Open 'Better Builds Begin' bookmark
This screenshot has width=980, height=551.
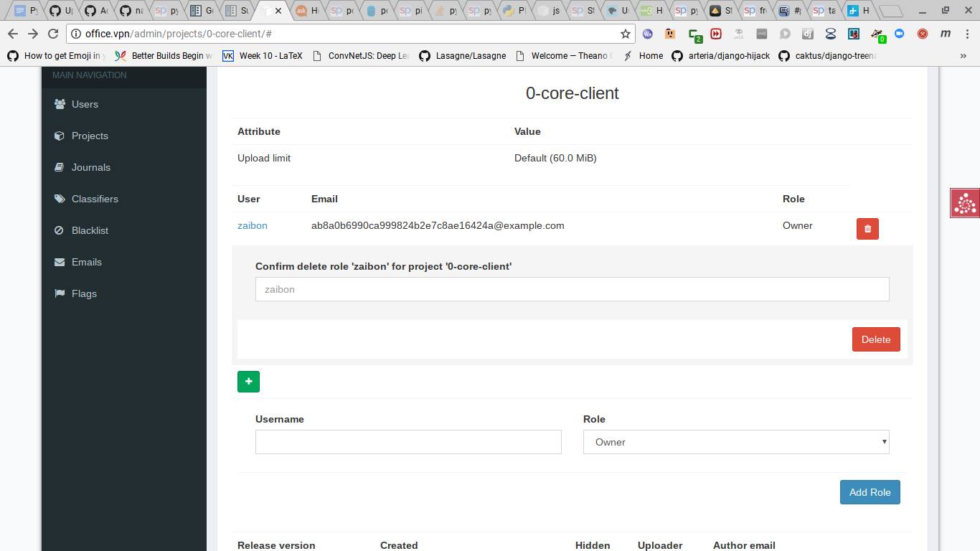[164, 55]
